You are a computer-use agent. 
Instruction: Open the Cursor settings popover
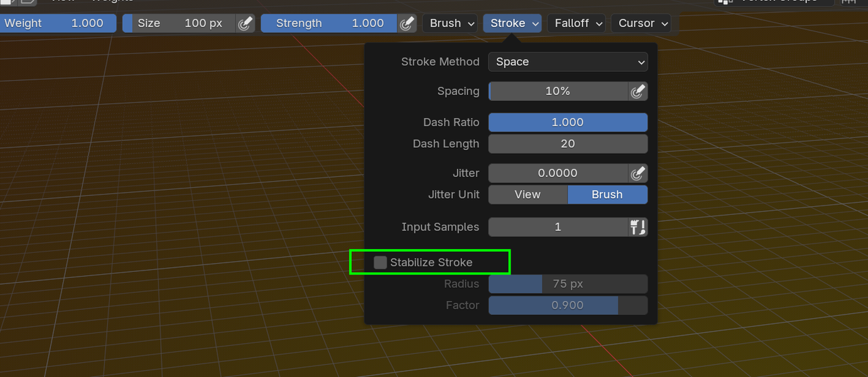[642, 23]
